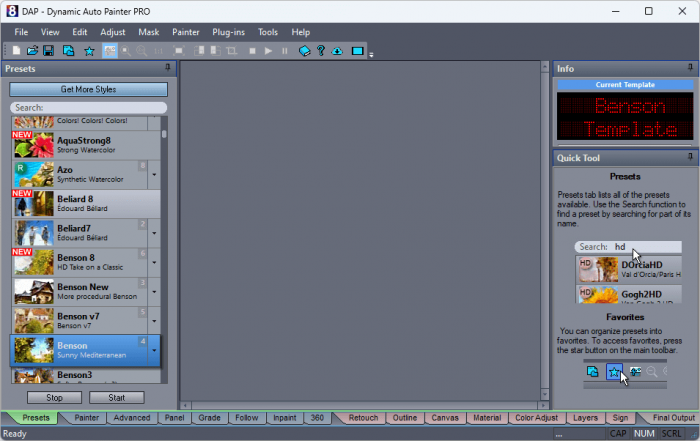Click the cyan rectangle canvas icon
The height and width of the screenshot is (441, 700).
[x=357, y=50]
